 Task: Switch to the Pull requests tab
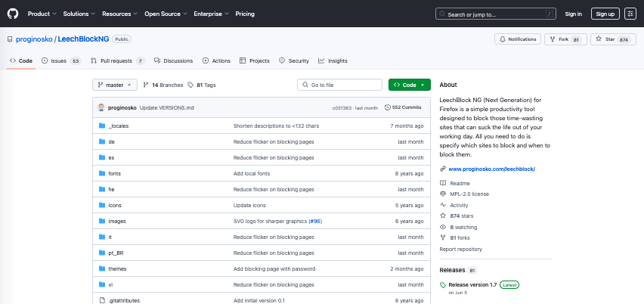point(118,60)
